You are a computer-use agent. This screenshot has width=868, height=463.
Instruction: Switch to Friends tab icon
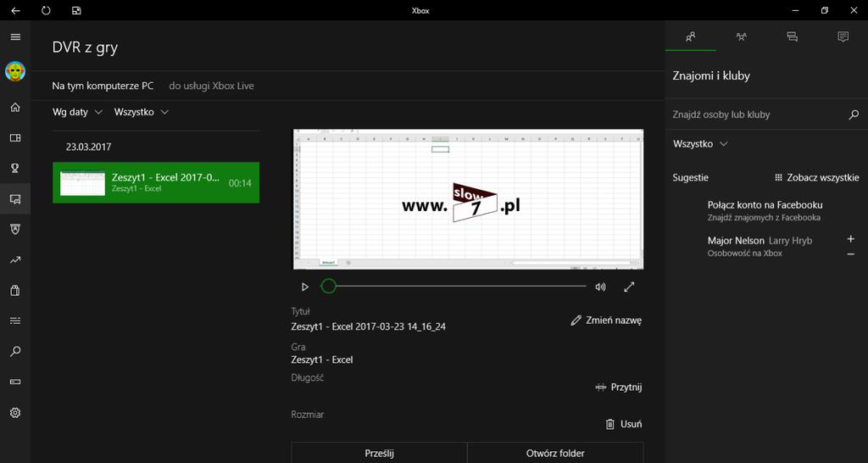tap(690, 37)
